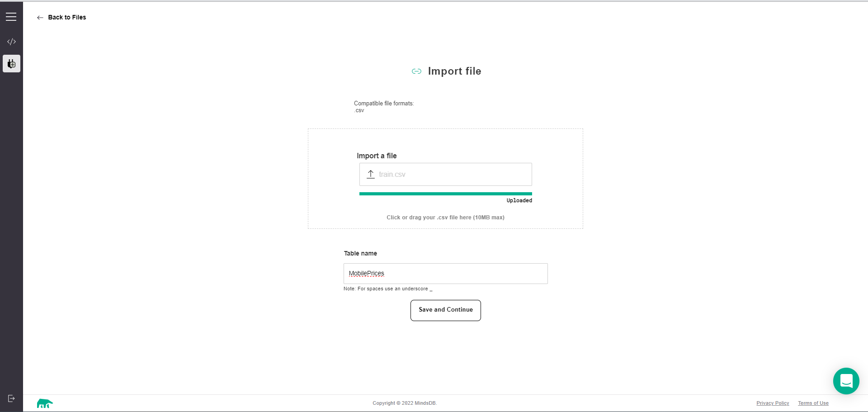Image resolution: width=868 pixels, height=412 pixels.
Task: Click the logout icon in the sidebar
Action: pos(11,398)
